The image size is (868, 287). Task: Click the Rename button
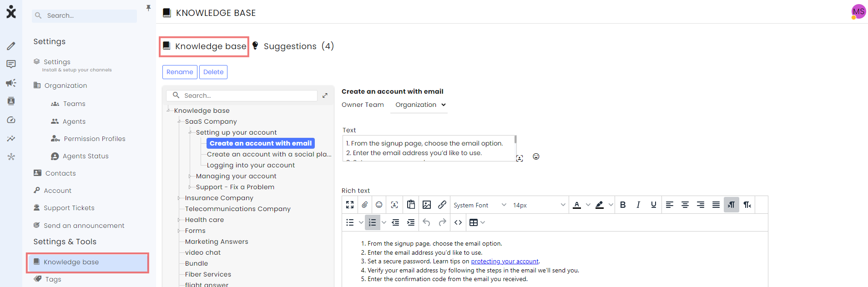pyautogui.click(x=180, y=72)
